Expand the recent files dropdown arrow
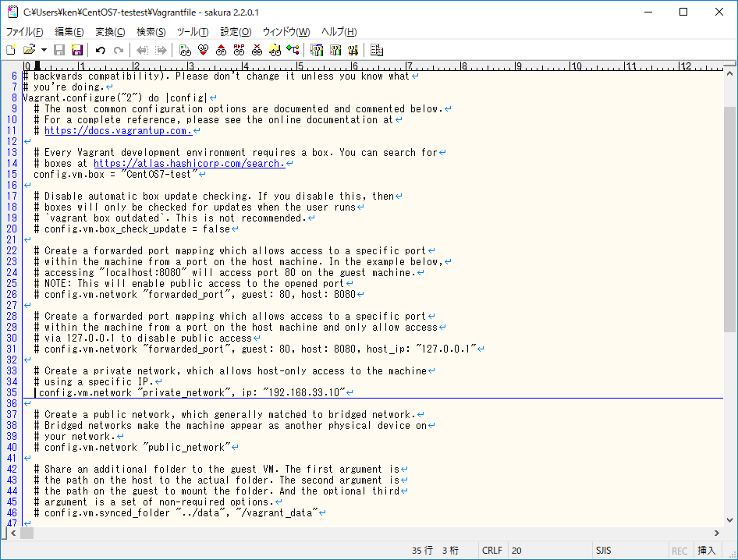Viewport: 738px width, 560px height. click(44, 50)
